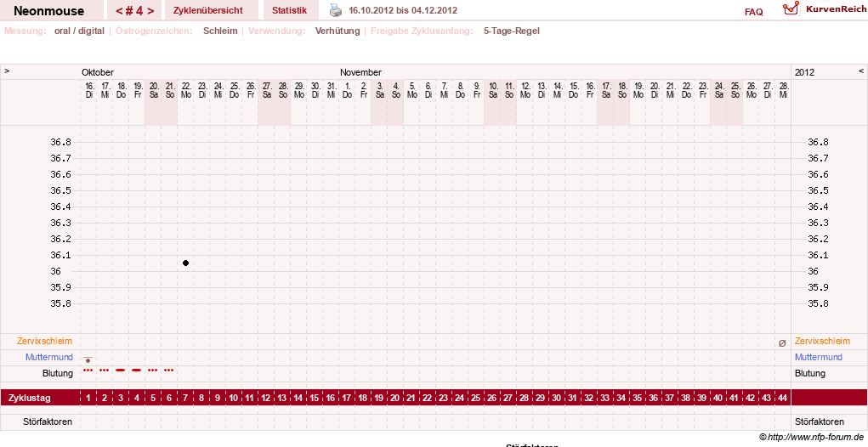This screenshot has height=447, width=868.
Task: Expand chart with top-left arrow
Action: click(x=7, y=71)
